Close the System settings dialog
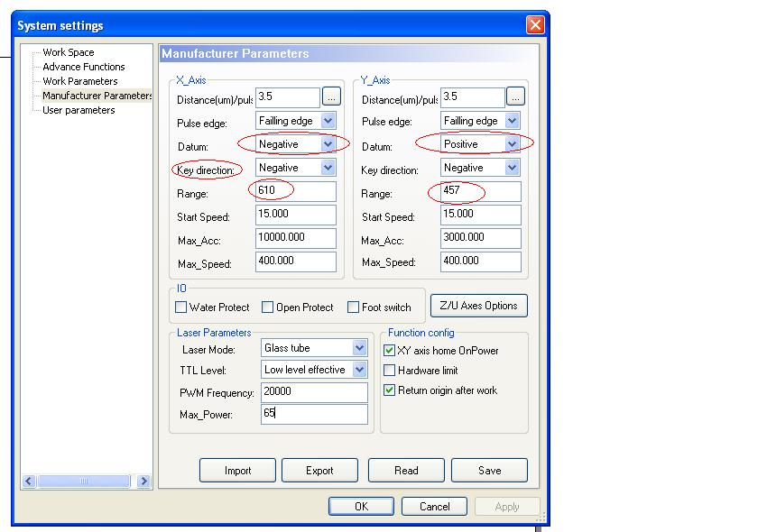This screenshot has width=758, height=532. (x=535, y=25)
